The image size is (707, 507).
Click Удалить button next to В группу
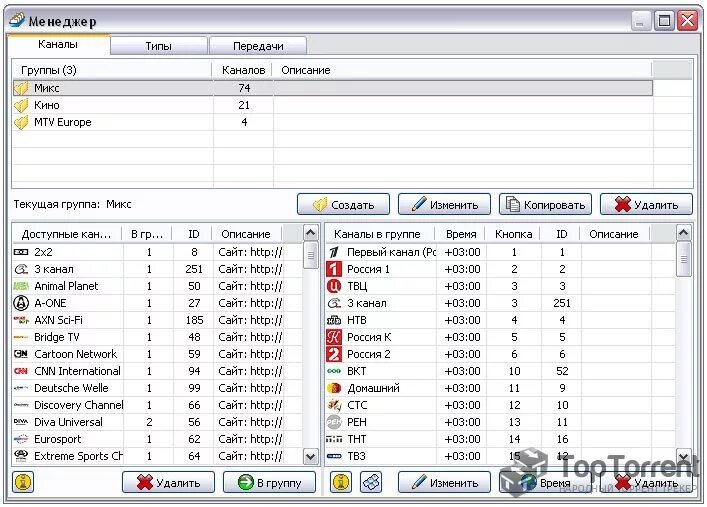pyautogui.click(x=169, y=483)
